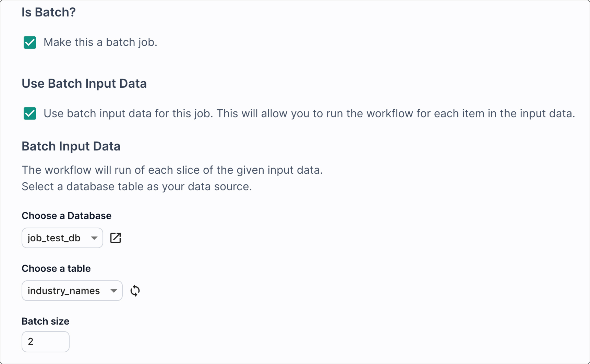Click the Choose a table dropdown arrow
Viewport: 590px width, 364px height.
tap(114, 290)
